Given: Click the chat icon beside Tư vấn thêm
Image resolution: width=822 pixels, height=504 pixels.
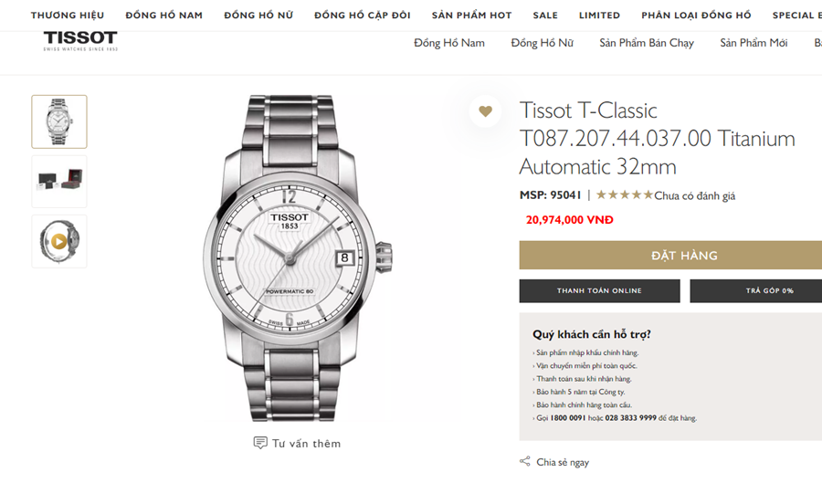Looking at the screenshot, I should click(x=260, y=443).
